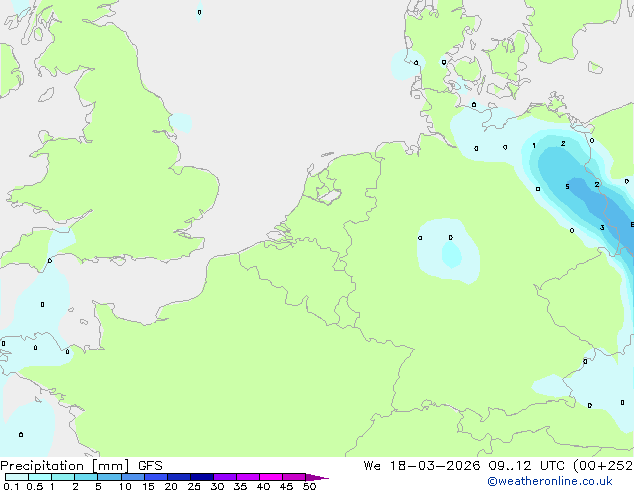Click the "GFS" model label
The image size is (634, 490).
click(150, 466)
